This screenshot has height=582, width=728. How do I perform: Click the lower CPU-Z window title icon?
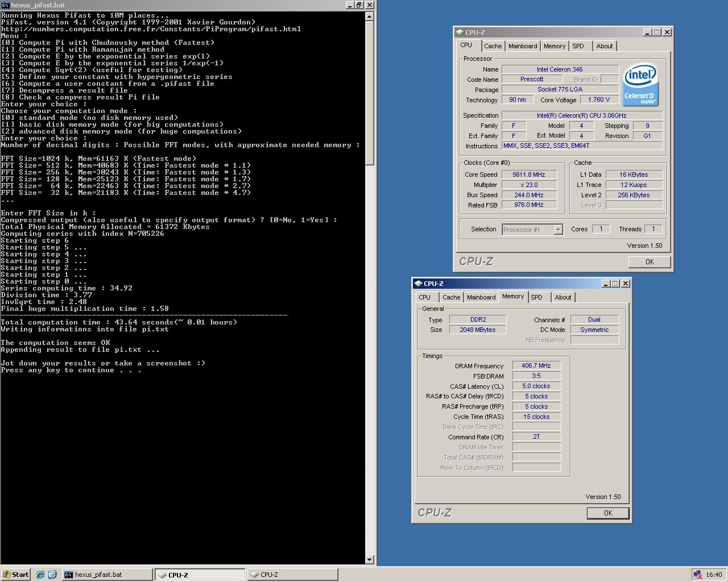coord(418,284)
